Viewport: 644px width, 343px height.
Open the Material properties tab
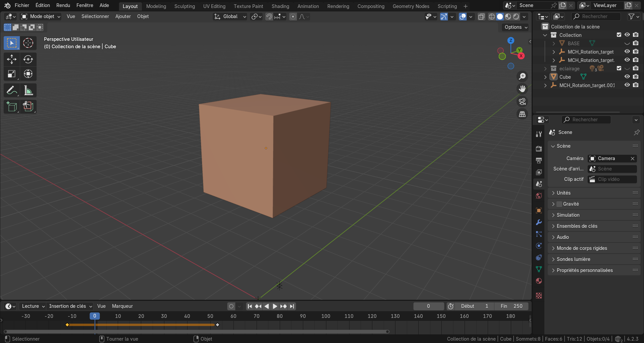[x=539, y=281]
